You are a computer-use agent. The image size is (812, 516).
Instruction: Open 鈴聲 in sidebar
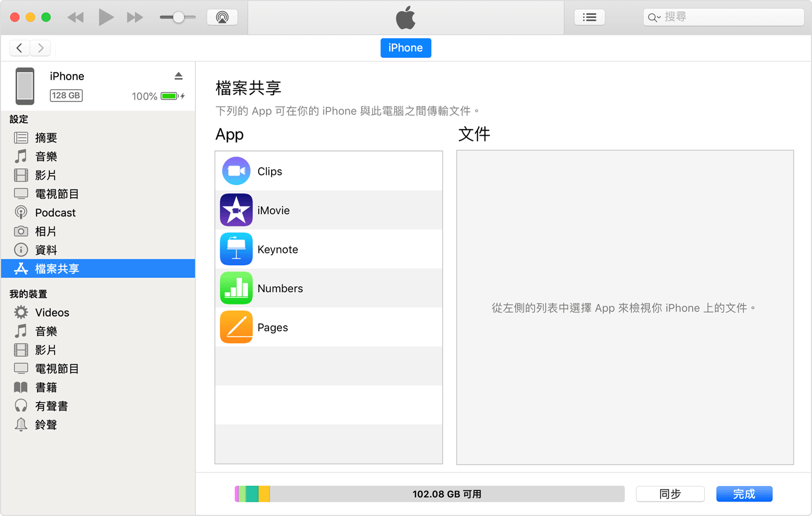click(98, 425)
